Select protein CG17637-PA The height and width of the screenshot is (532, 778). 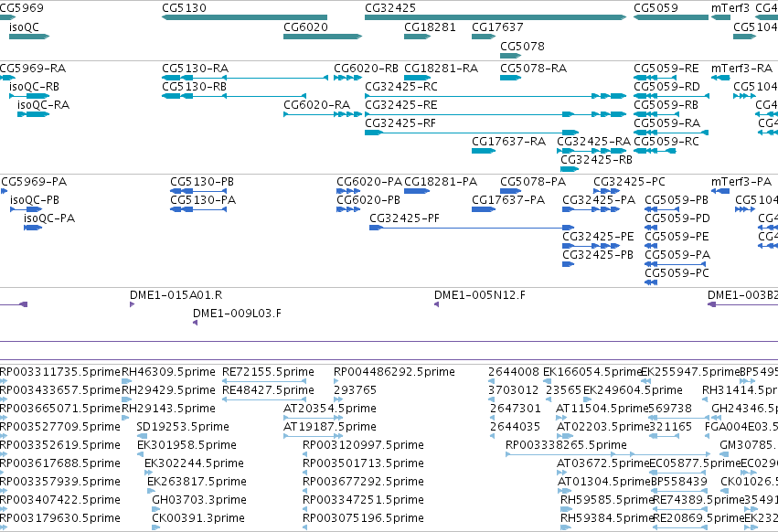[x=508, y=200]
